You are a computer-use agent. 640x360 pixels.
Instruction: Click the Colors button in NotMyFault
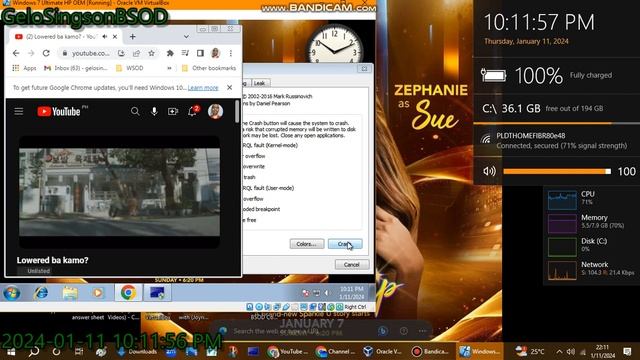coord(307,244)
